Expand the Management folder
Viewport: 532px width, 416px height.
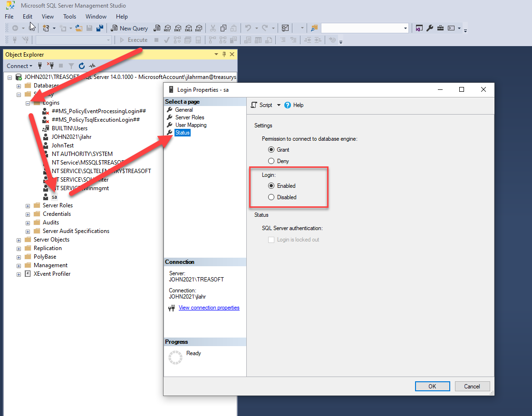(19, 266)
